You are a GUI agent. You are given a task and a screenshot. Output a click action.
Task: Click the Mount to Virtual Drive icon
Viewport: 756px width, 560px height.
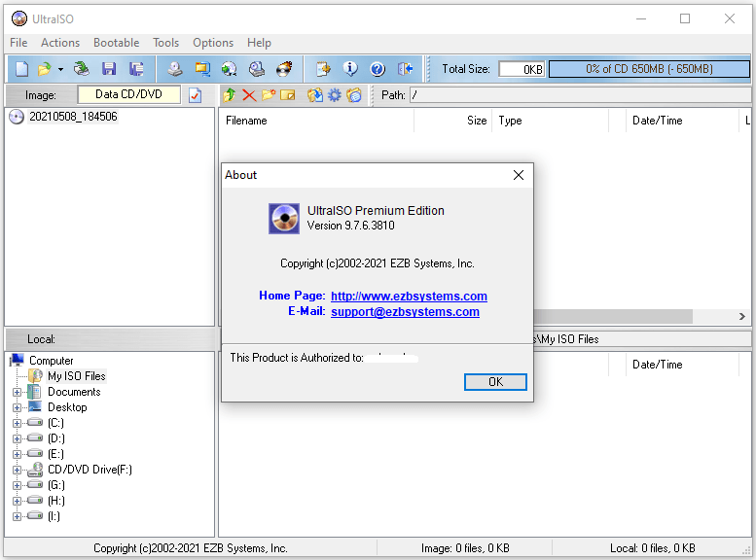257,69
